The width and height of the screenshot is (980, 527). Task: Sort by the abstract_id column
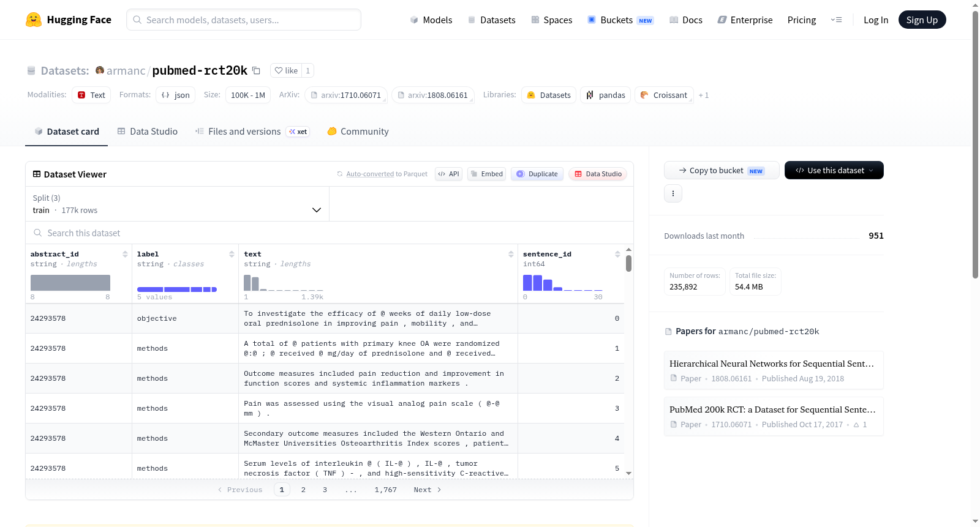(x=125, y=254)
